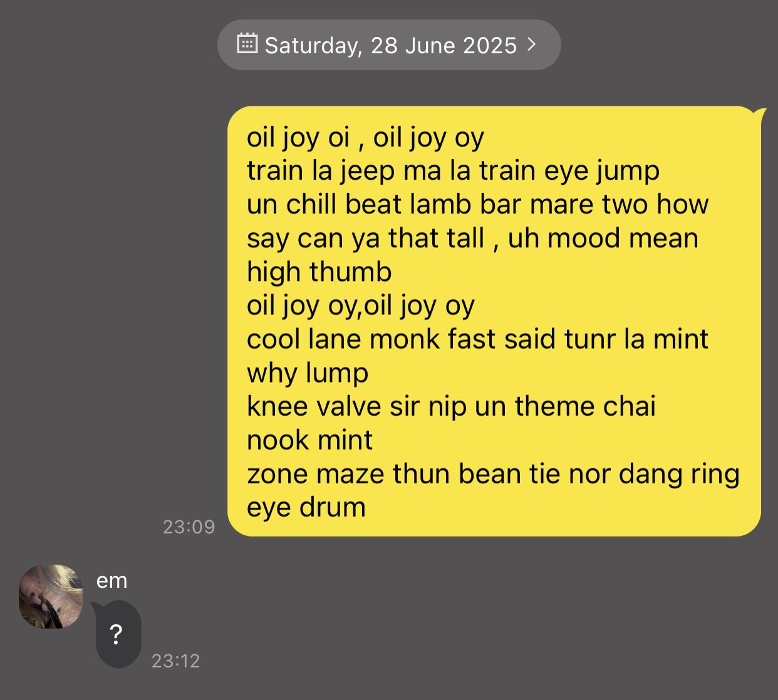Select the line 'train la jeep ma la train eye jump'
The width and height of the screenshot is (778, 700).
(453, 171)
